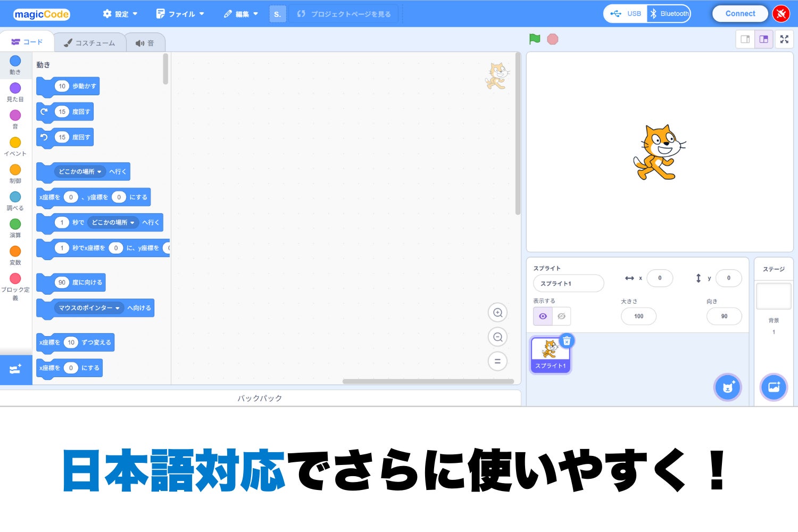Open the 設定 settings dropdown
The image size is (798, 532).
coord(120,14)
